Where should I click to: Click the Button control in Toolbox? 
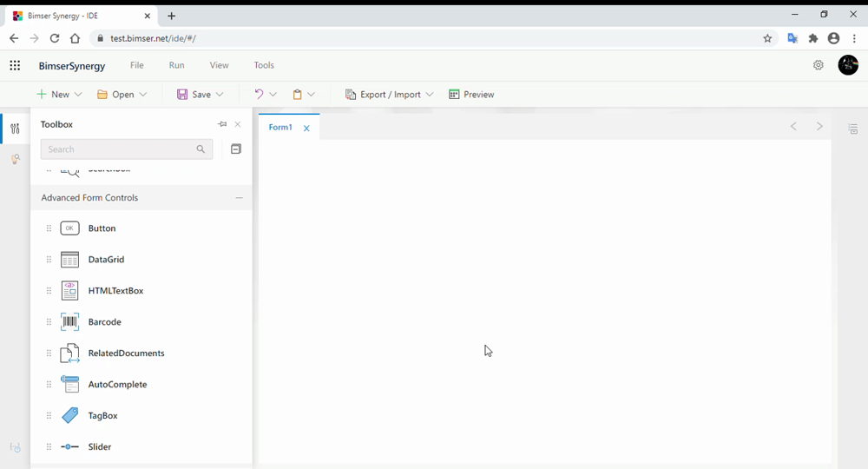[x=102, y=228]
